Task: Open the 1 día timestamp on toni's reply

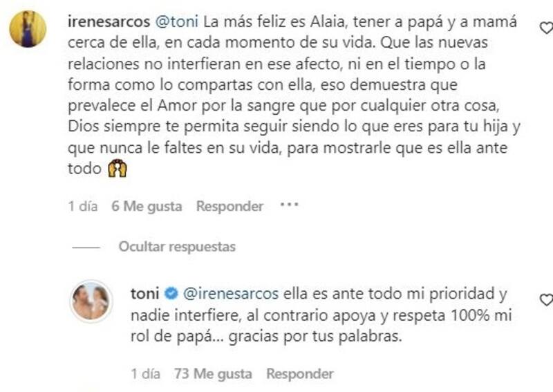Action: (147, 374)
